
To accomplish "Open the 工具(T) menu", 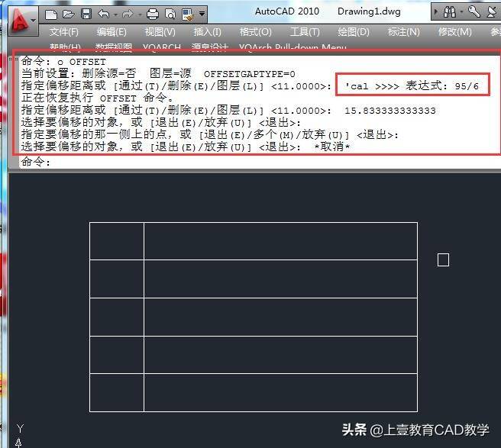I will [305, 32].
